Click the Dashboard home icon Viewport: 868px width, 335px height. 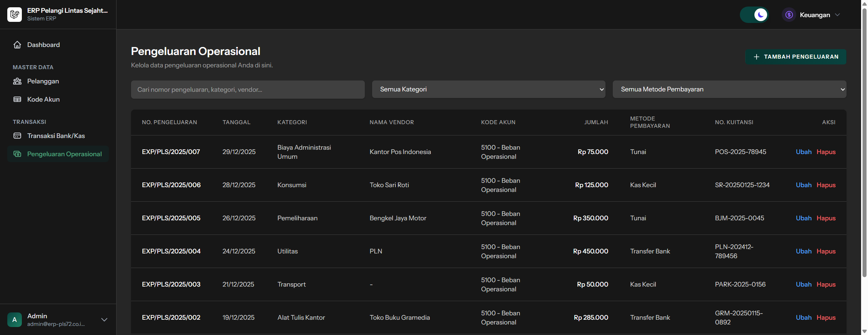(17, 45)
